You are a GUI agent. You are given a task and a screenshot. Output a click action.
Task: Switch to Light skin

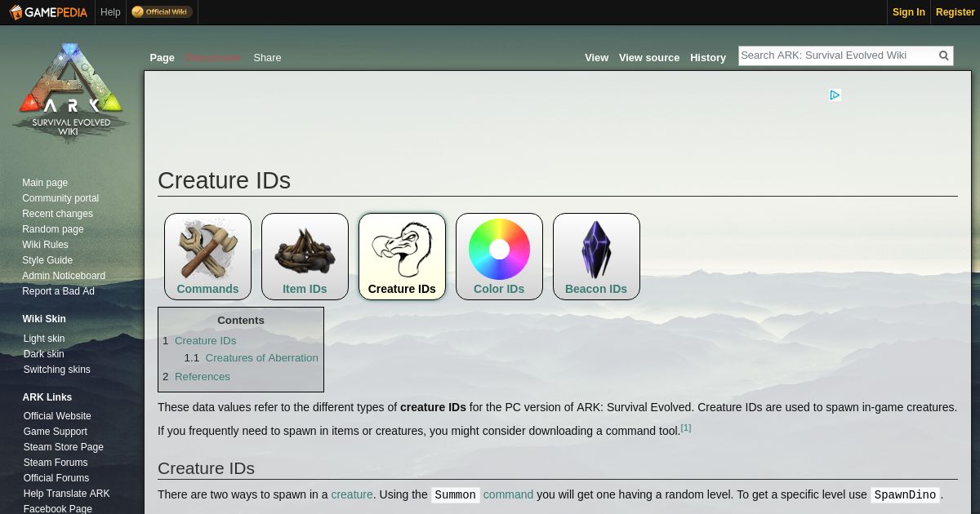(x=44, y=339)
